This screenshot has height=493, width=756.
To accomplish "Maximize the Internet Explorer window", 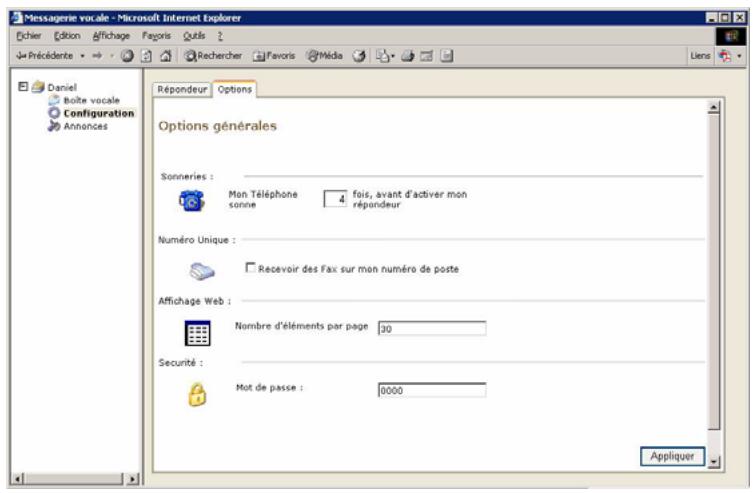I will [x=725, y=18].
